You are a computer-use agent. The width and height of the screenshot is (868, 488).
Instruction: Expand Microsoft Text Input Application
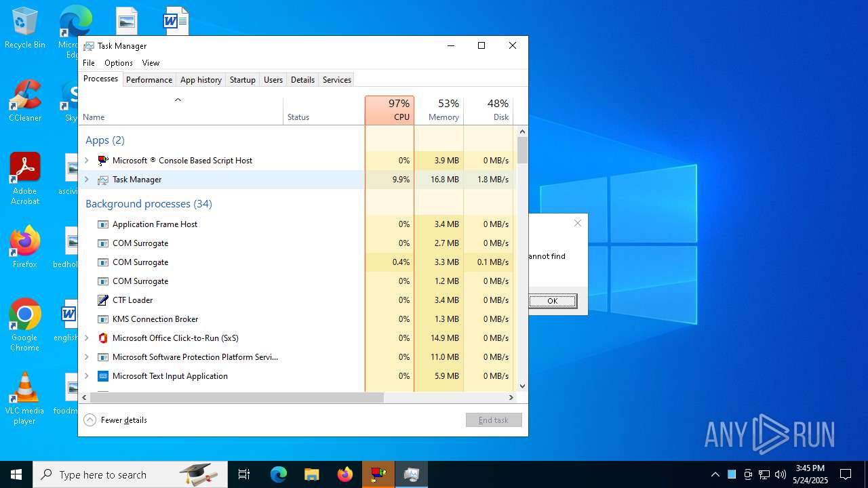[87, 376]
